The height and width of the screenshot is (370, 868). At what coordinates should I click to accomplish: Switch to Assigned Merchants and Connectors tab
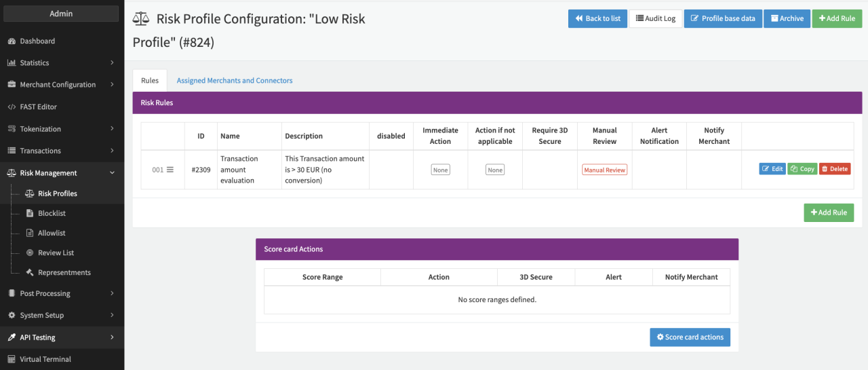click(235, 80)
